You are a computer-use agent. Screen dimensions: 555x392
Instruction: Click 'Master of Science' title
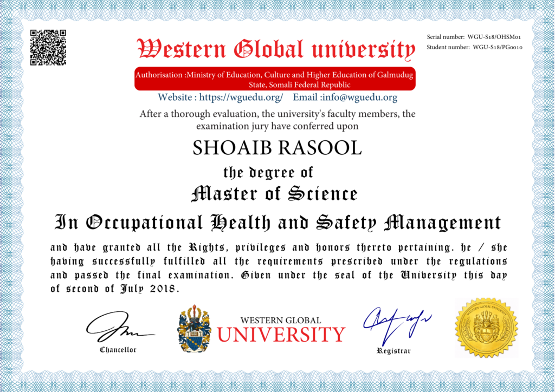(274, 194)
